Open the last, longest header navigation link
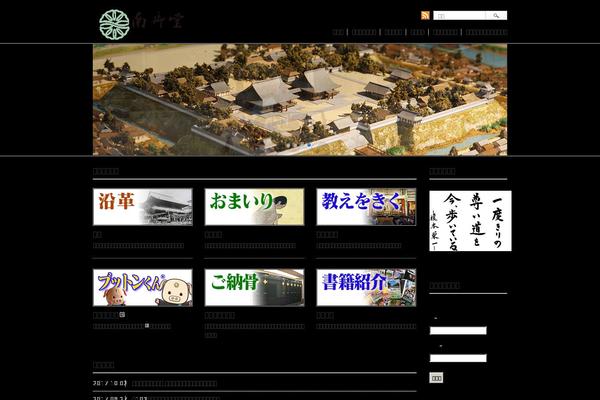 point(486,32)
